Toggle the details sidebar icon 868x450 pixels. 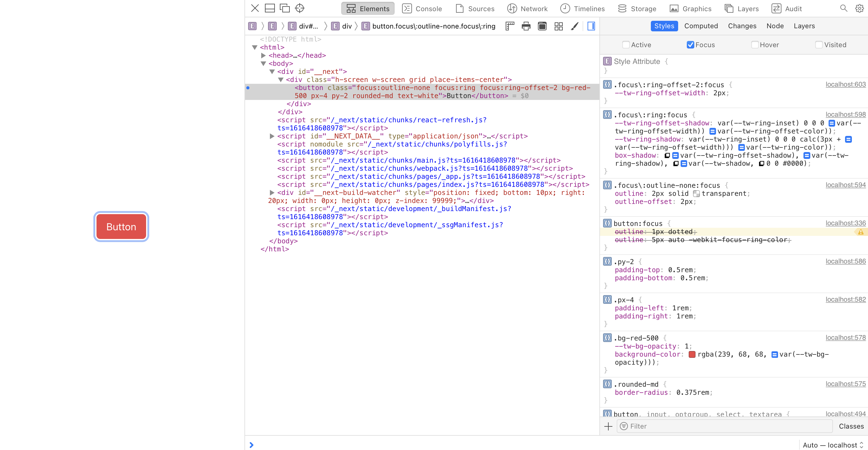click(x=591, y=26)
